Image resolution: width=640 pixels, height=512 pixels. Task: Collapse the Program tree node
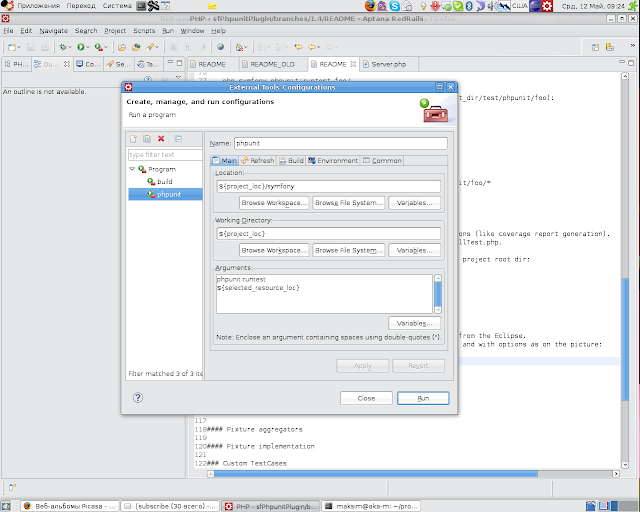(132, 169)
